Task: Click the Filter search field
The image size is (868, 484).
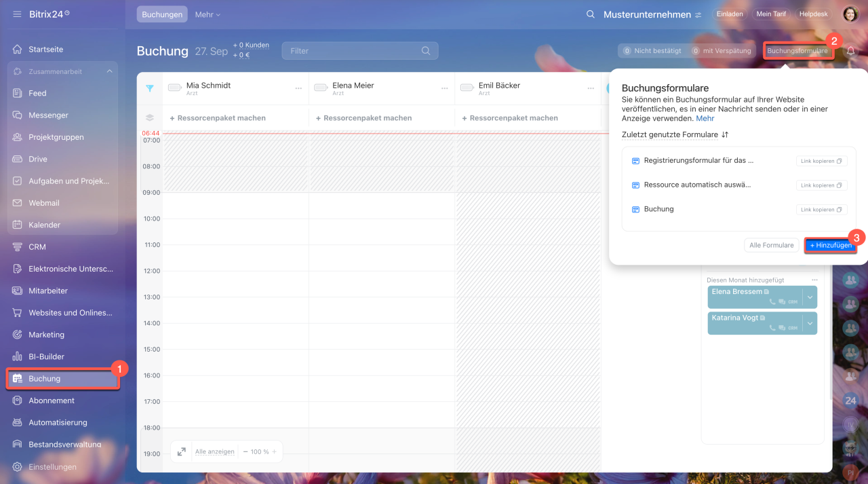Action: coord(353,51)
